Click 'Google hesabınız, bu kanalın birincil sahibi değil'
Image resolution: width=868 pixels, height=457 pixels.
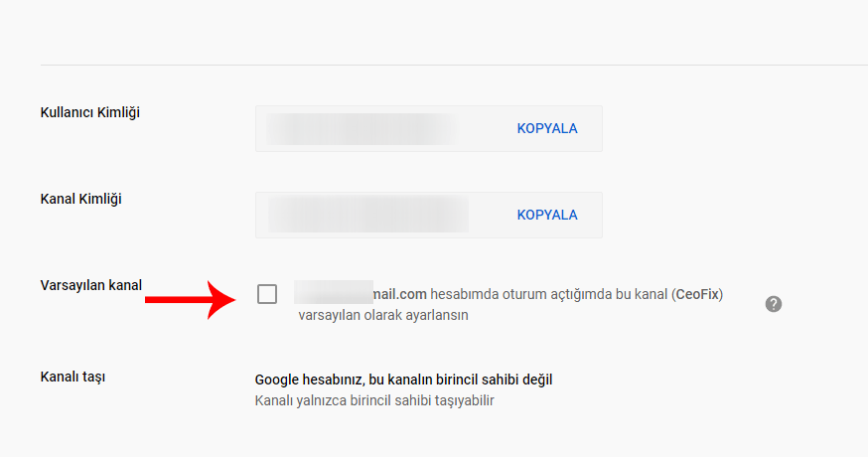[x=403, y=380]
